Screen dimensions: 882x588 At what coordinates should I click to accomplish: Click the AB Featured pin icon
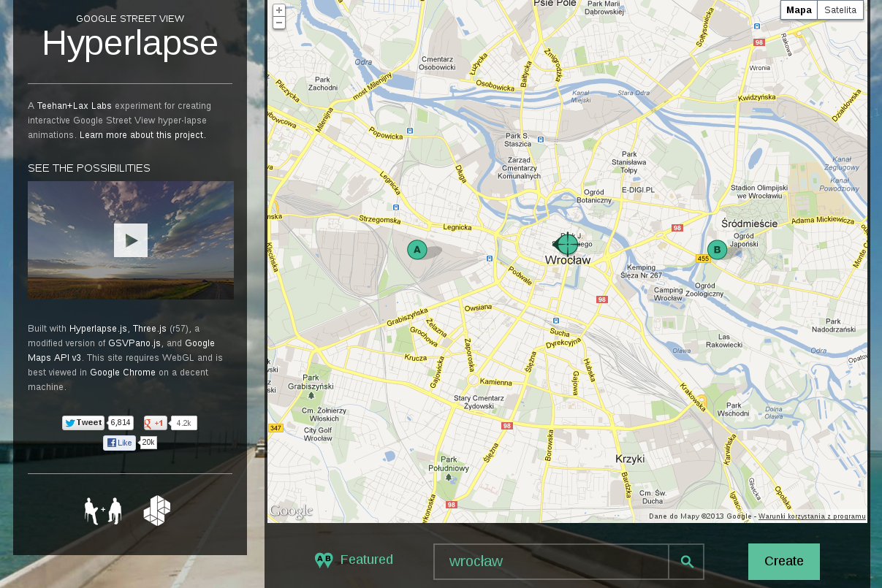coord(324,560)
